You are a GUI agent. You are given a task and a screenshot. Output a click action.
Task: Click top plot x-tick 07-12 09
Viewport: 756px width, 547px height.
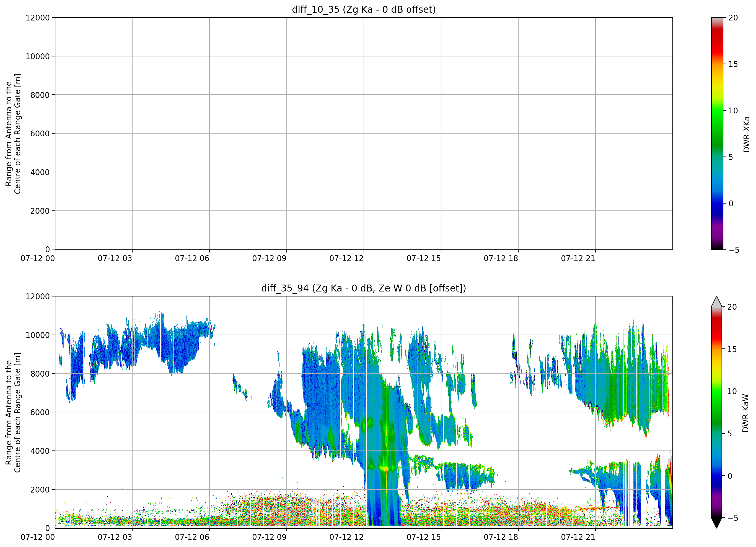(x=269, y=258)
